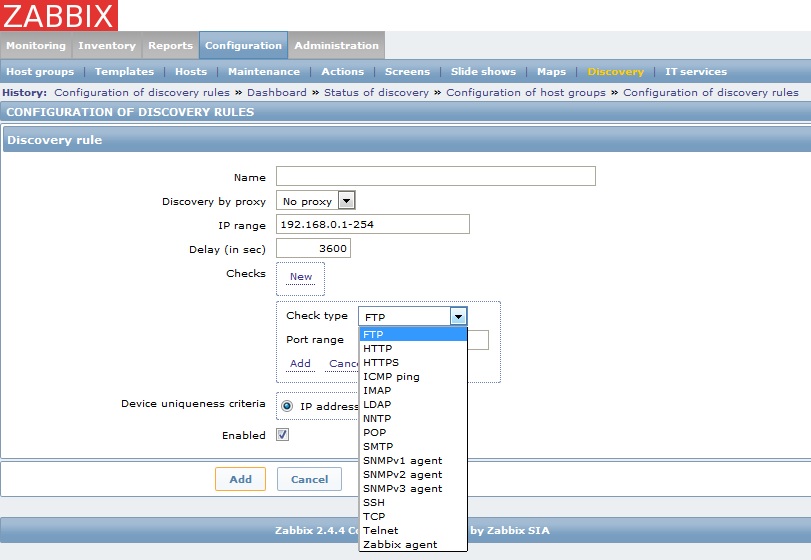Open the Templates submenu item

point(124,72)
